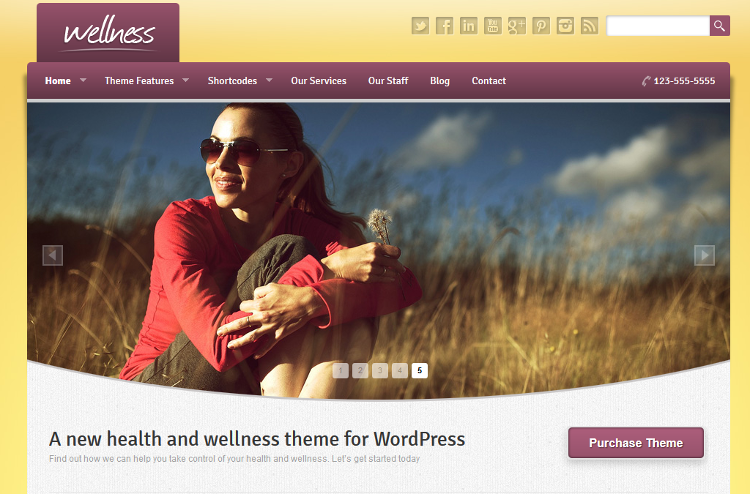This screenshot has height=494, width=750.
Task: Open the Our Services menu item
Action: pyautogui.click(x=319, y=81)
